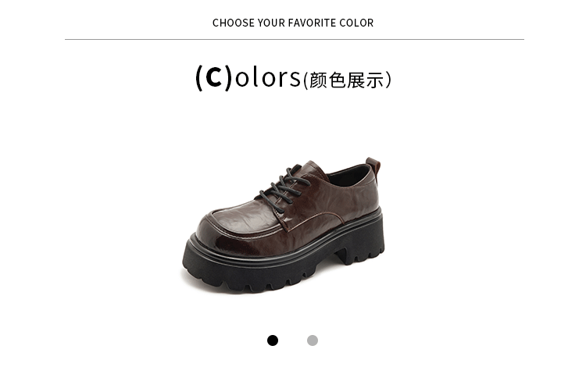Screen dimensions: 586x392
Task: Click the heel pull tab of the shoe
Action: point(373,169)
